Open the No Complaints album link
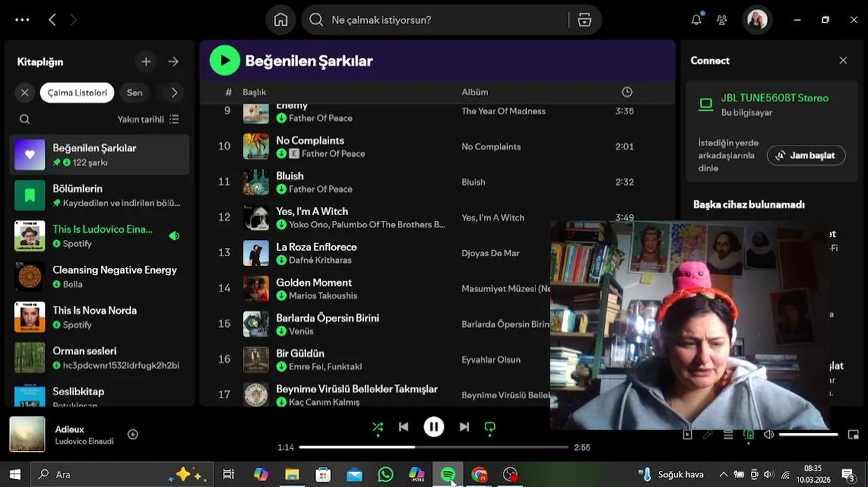The height and width of the screenshot is (487, 868). tap(491, 147)
